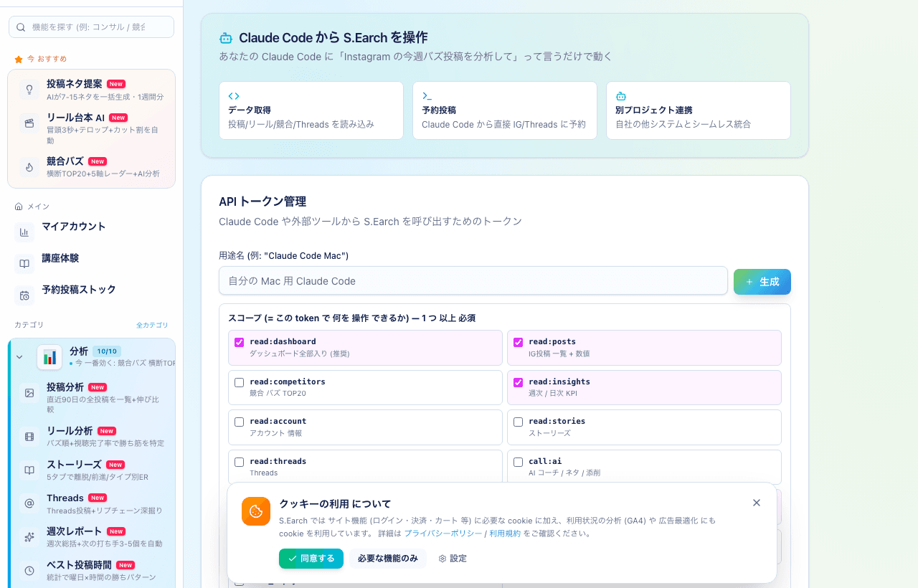Click the clock icon beside ベスト投稿時間
The image size is (918, 588).
coord(29,571)
